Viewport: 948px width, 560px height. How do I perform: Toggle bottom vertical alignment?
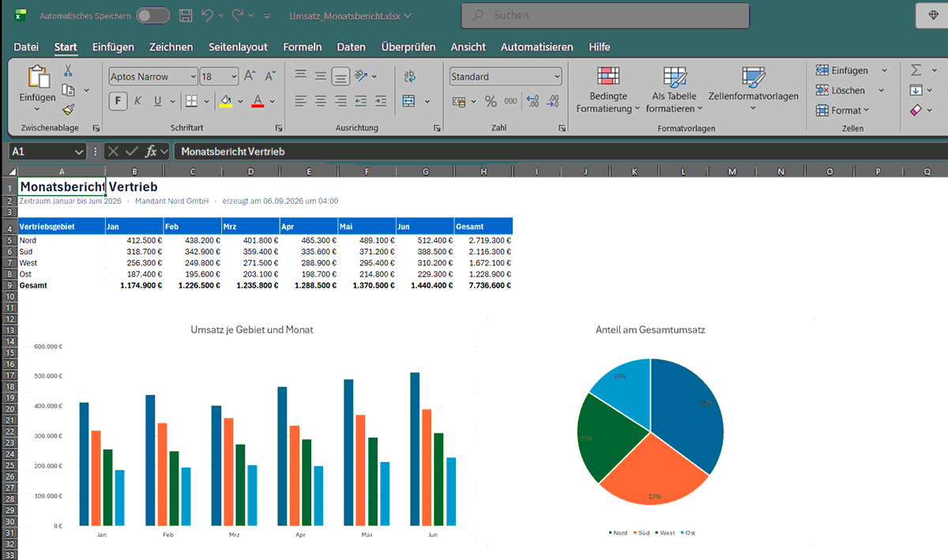point(340,76)
